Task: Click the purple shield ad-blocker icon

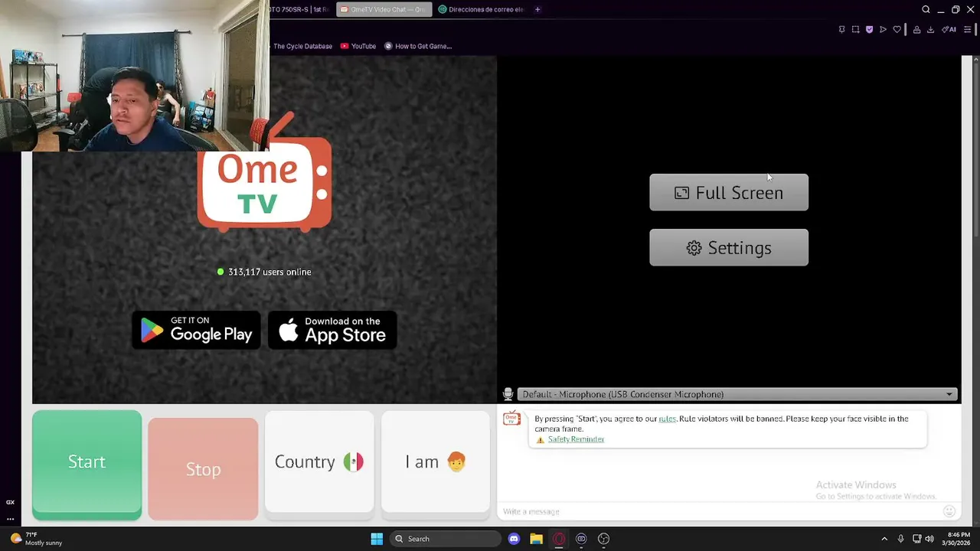Action: 869,30
